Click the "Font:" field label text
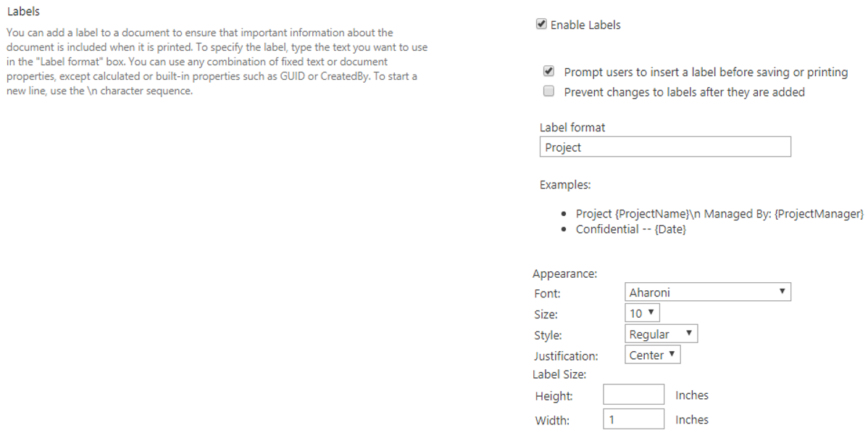The width and height of the screenshot is (868, 441). (547, 294)
